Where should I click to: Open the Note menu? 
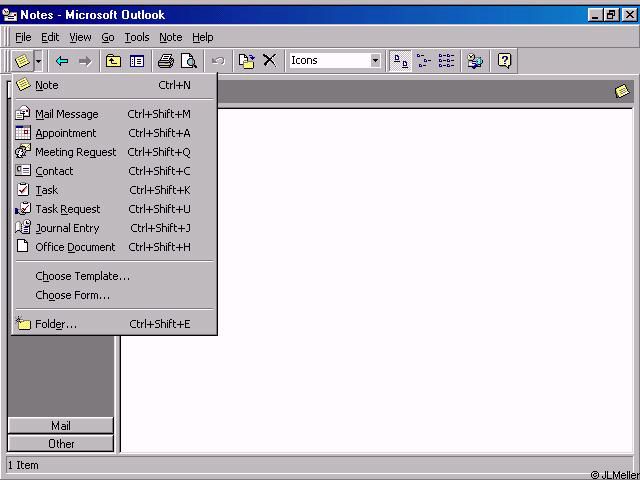coord(171,38)
